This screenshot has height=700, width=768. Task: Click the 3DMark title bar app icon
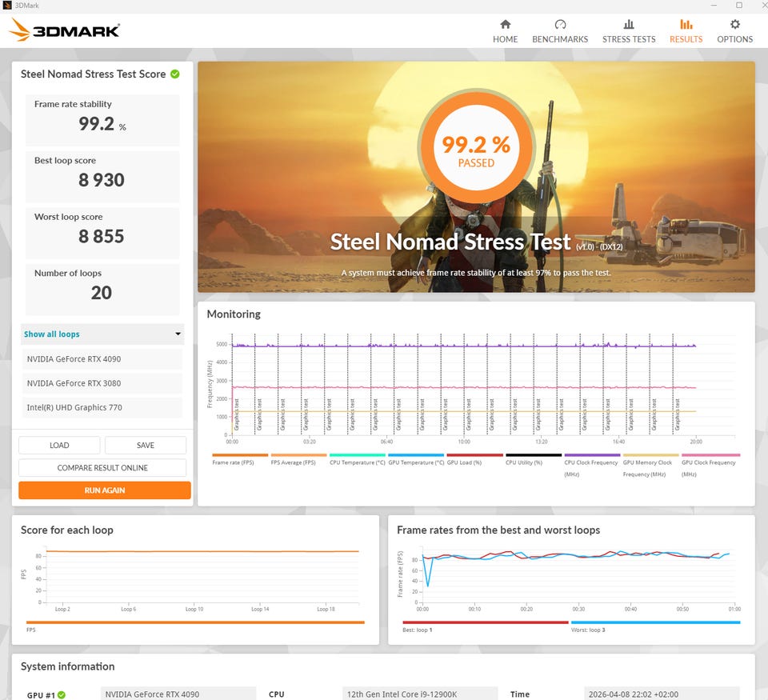click(7, 6)
